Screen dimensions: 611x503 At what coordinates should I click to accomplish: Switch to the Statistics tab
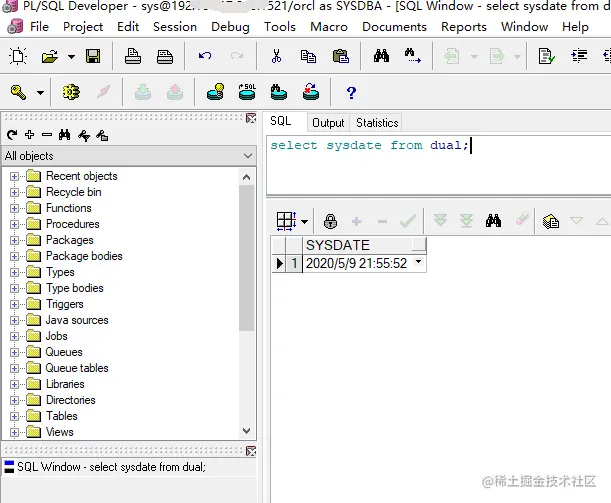(x=377, y=123)
